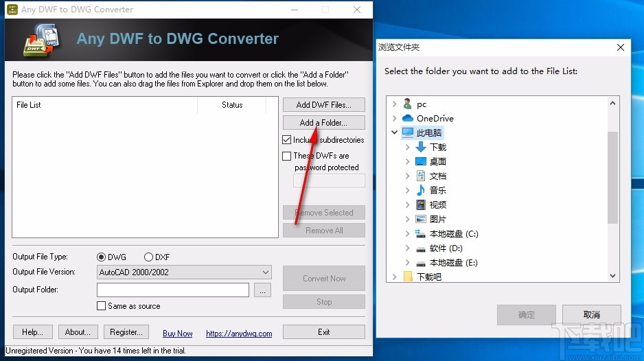
Task: Expand the 软件 (D:) node
Action: (x=407, y=248)
